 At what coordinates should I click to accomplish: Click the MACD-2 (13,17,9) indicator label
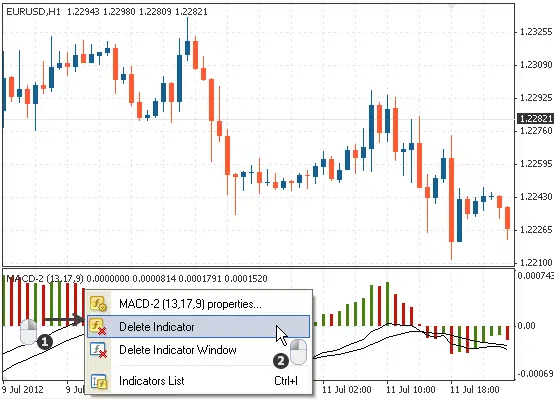45,279
